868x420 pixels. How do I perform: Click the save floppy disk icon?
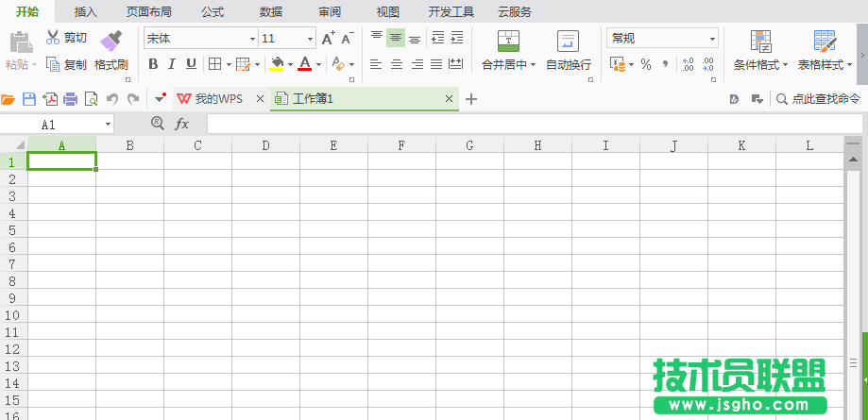(x=28, y=99)
